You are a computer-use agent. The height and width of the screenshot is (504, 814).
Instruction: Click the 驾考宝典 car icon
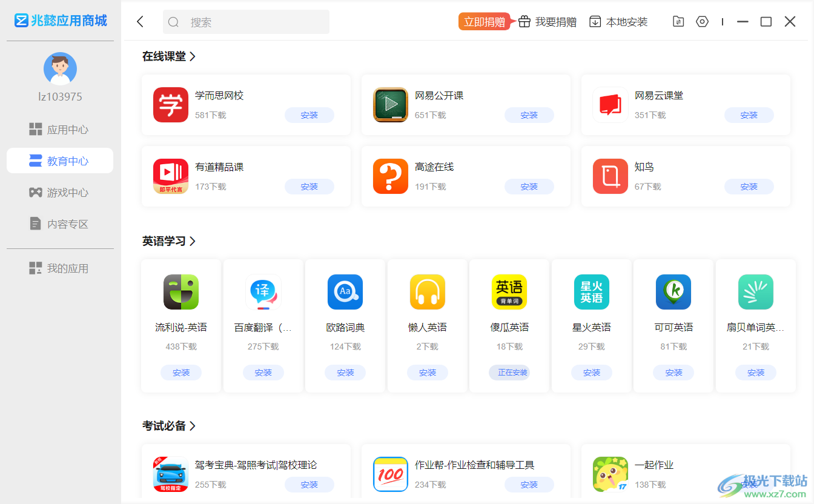coord(171,474)
